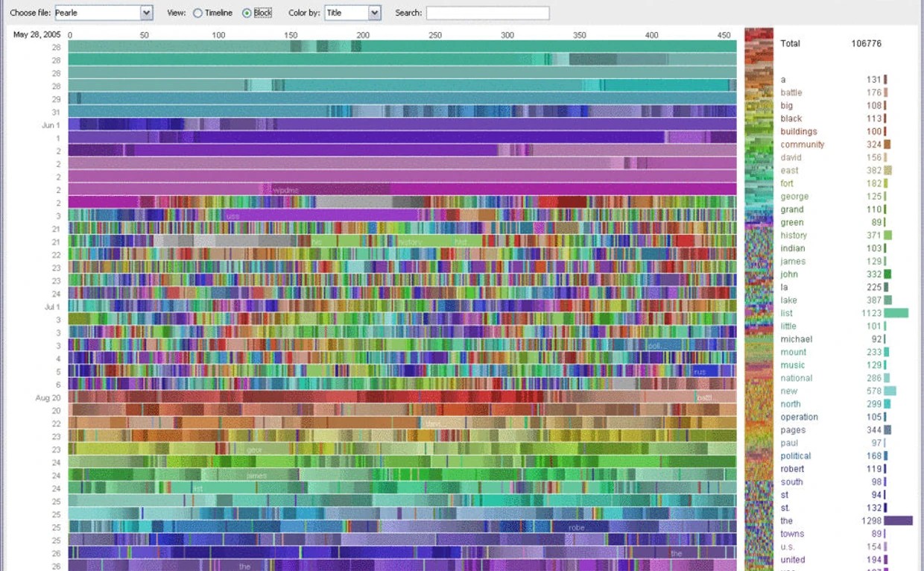Click the 'list' word in legend

(x=787, y=314)
